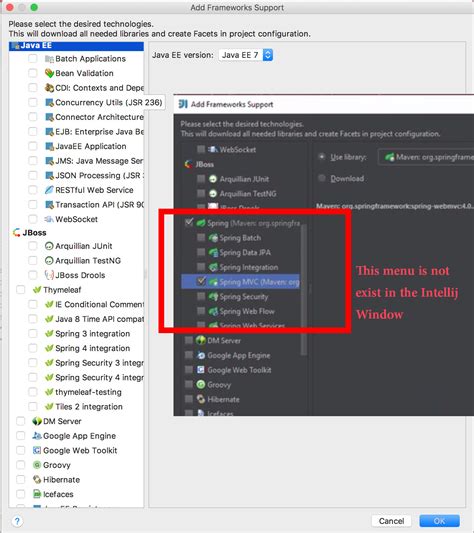The height and width of the screenshot is (533, 474).
Task: Check Spring Security 3 integration checkbox
Action: [x=33, y=363]
